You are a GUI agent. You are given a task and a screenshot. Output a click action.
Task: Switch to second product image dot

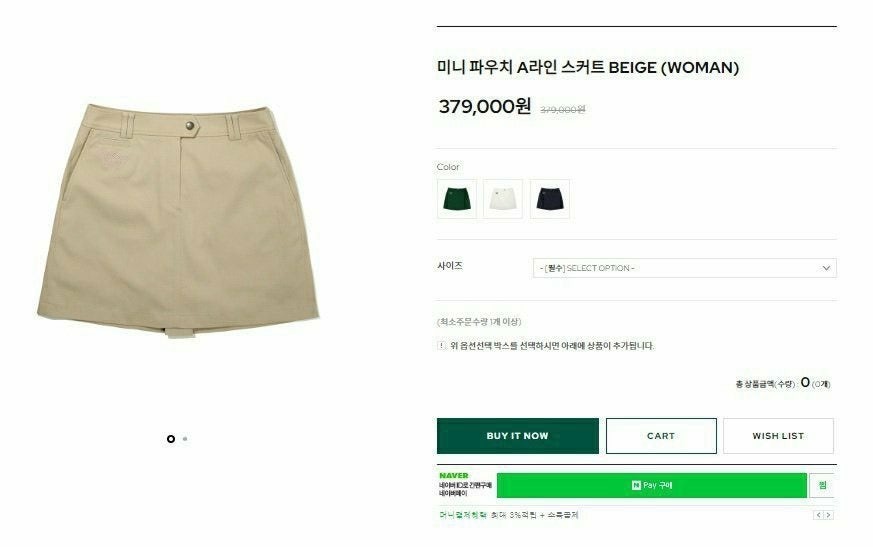pos(185,439)
